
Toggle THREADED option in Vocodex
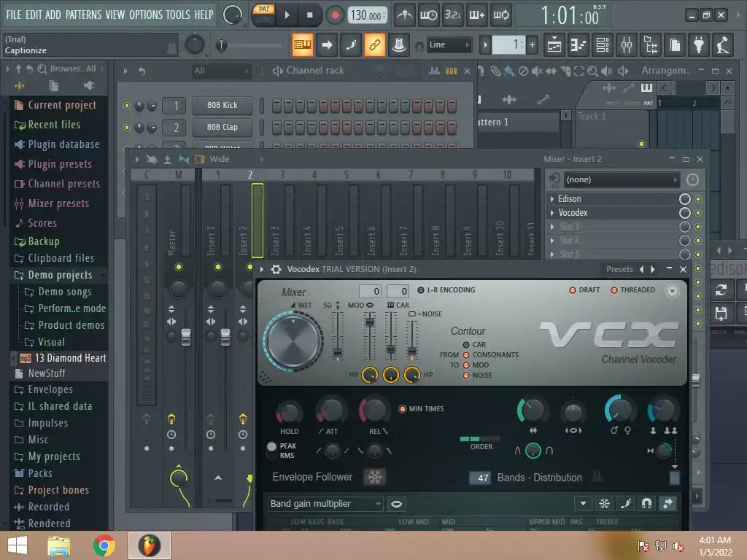coord(632,290)
